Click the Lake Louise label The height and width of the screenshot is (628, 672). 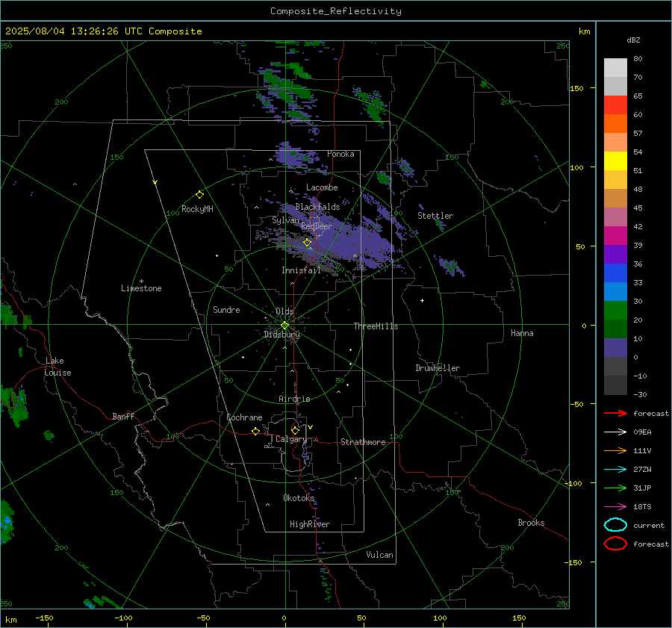(57, 367)
